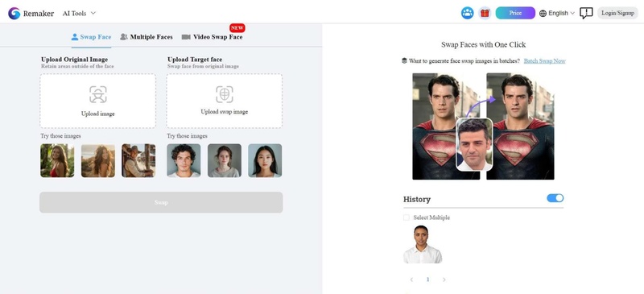Go to next history page arrow

[444, 280]
